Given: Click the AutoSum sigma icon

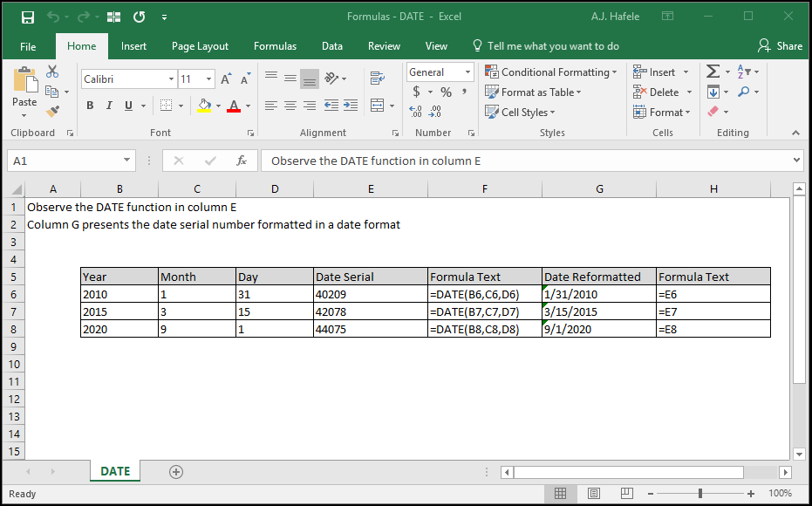Looking at the screenshot, I should [713, 72].
